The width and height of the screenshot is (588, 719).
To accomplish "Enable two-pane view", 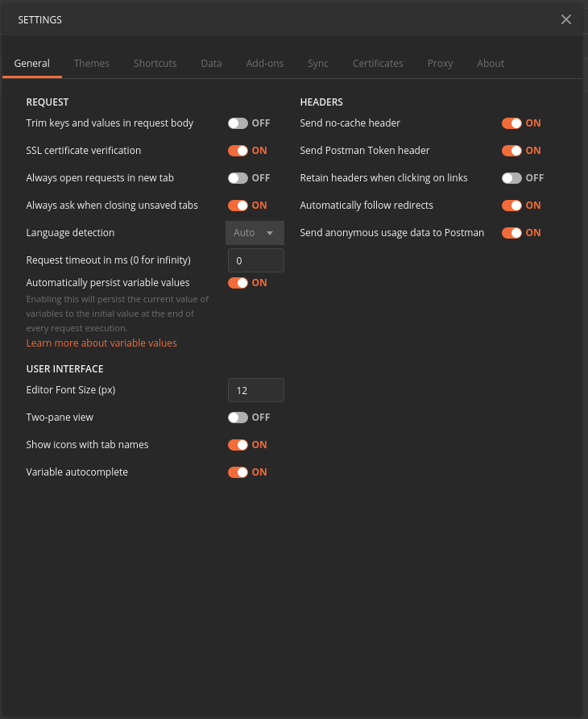I will [238, 418].
